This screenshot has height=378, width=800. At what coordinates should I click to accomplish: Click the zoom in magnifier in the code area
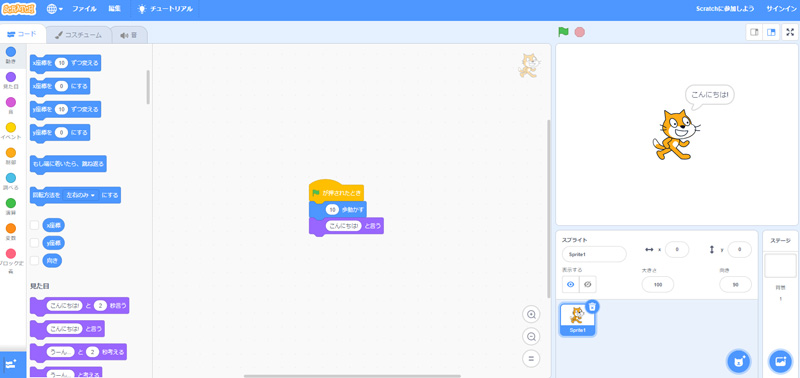[531, 314]
